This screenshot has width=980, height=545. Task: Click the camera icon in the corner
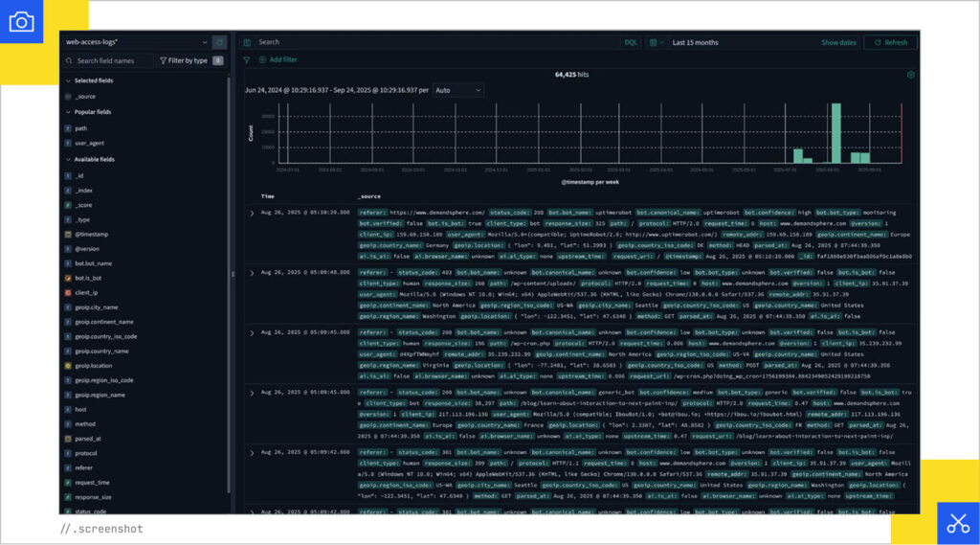coord(21,22)
